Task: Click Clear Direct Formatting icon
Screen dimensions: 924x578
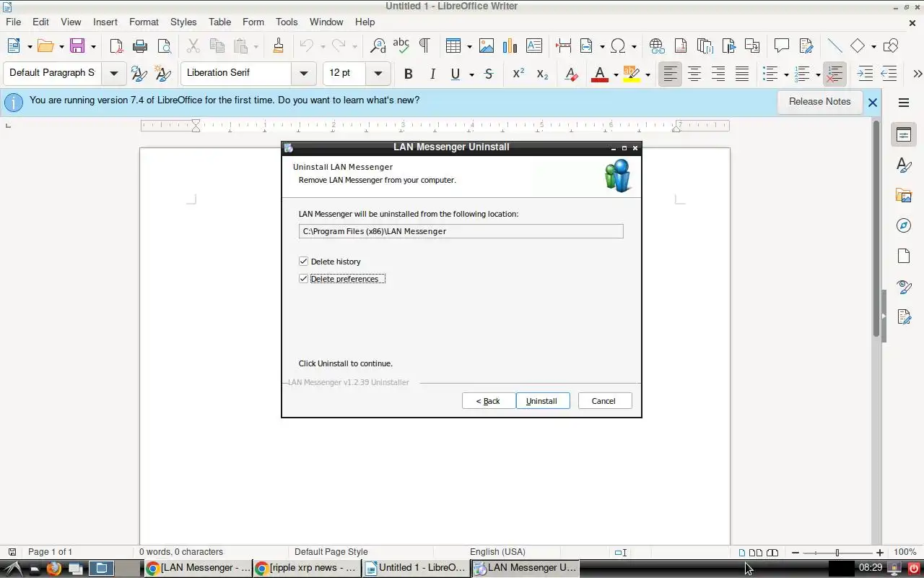Action: [571, 74]
